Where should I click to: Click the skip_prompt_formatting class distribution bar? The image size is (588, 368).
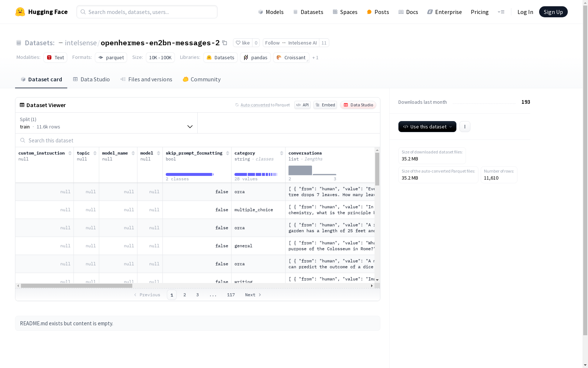(x=190, y=174)
